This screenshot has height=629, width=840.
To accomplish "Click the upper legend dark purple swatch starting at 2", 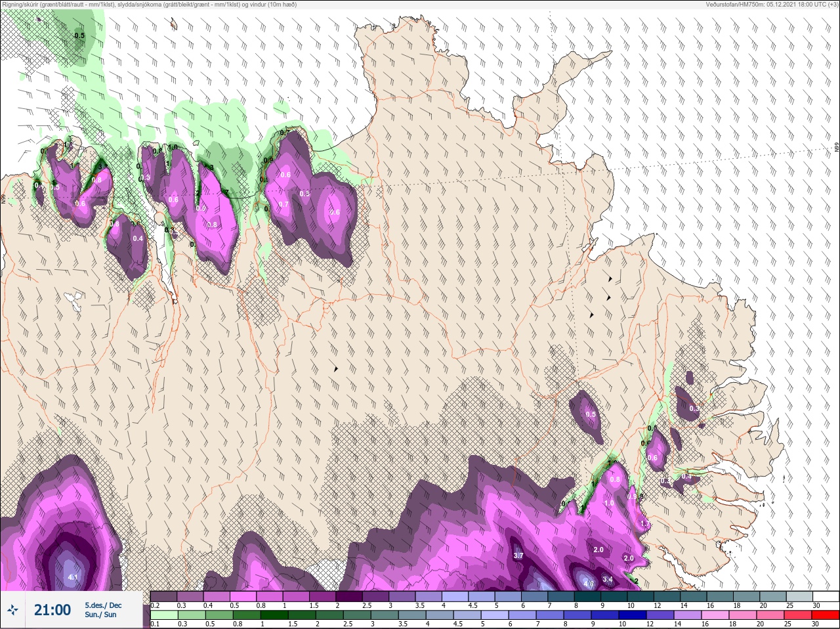I will point(349,596).
